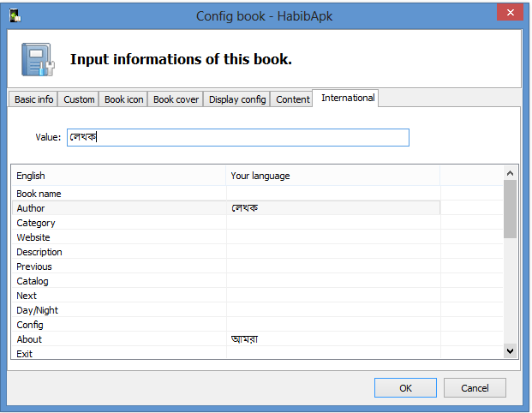Select the Exit row
Viewport: 532px width, 413px height.
click(226, 353)
